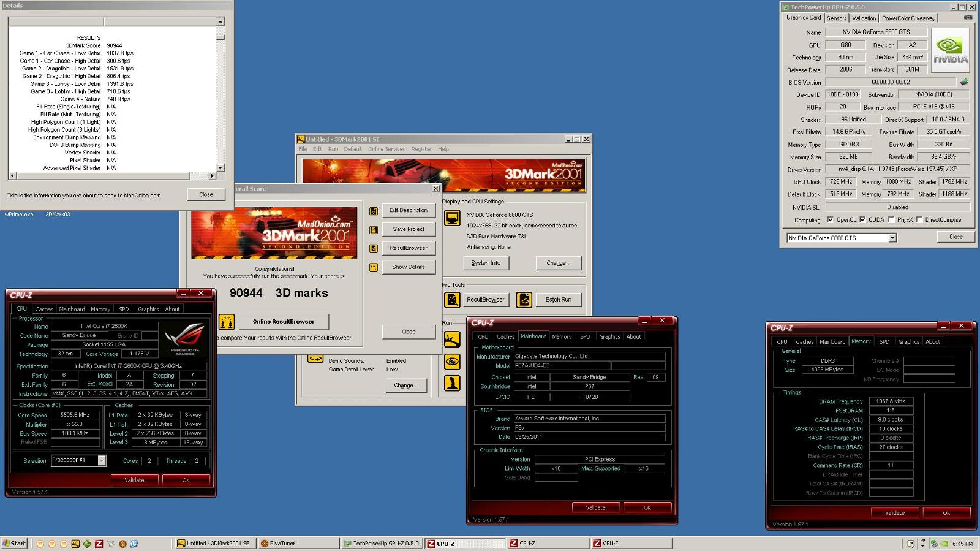Click the camera screenshot icon in GPU-Z
The image size is (980, 551).
point(968,17)
